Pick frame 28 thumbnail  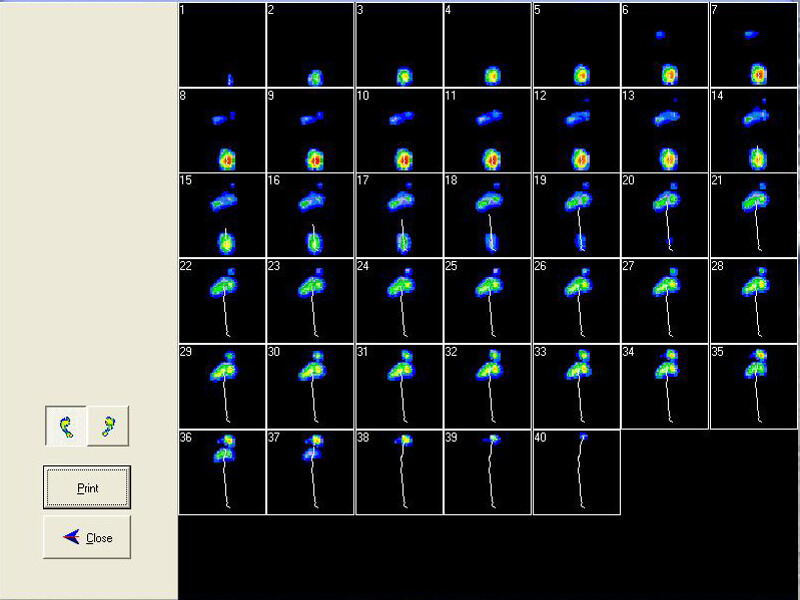tap(754, 301)
